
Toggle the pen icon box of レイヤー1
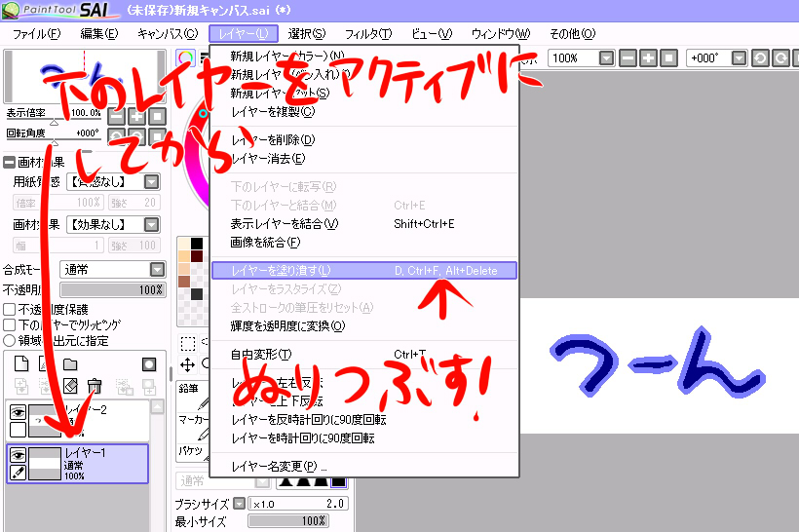point(18,473)
